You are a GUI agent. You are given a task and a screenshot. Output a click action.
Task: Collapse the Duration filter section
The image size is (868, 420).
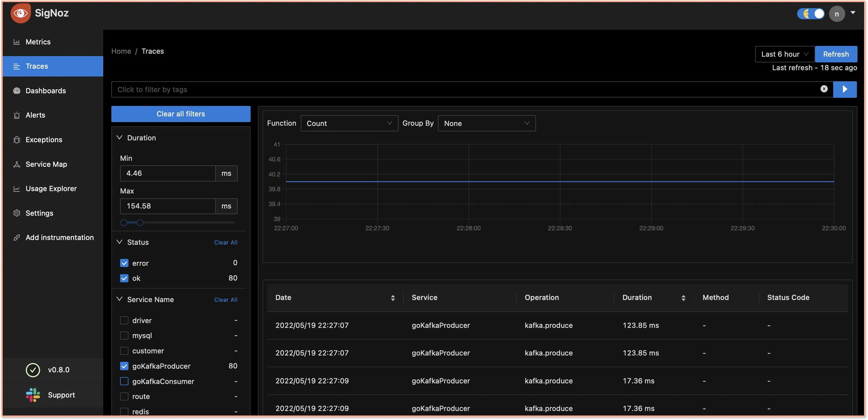click(x=119, y=138)
